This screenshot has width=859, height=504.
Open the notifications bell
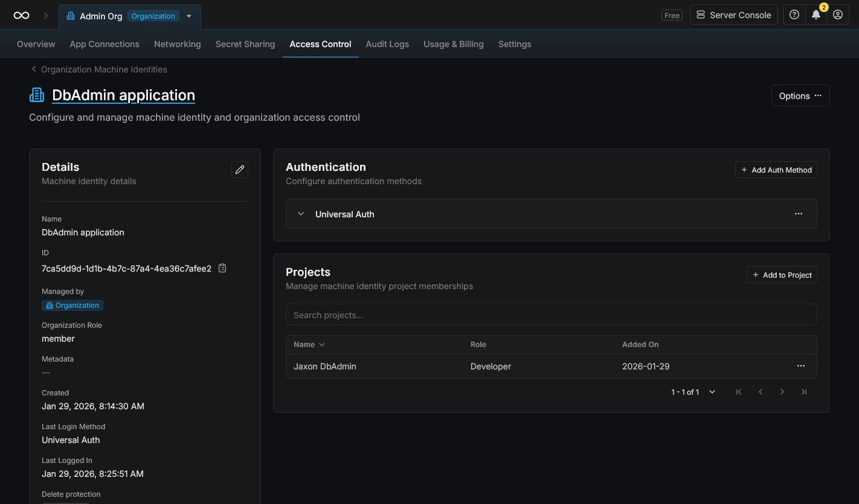click(816, 15)
